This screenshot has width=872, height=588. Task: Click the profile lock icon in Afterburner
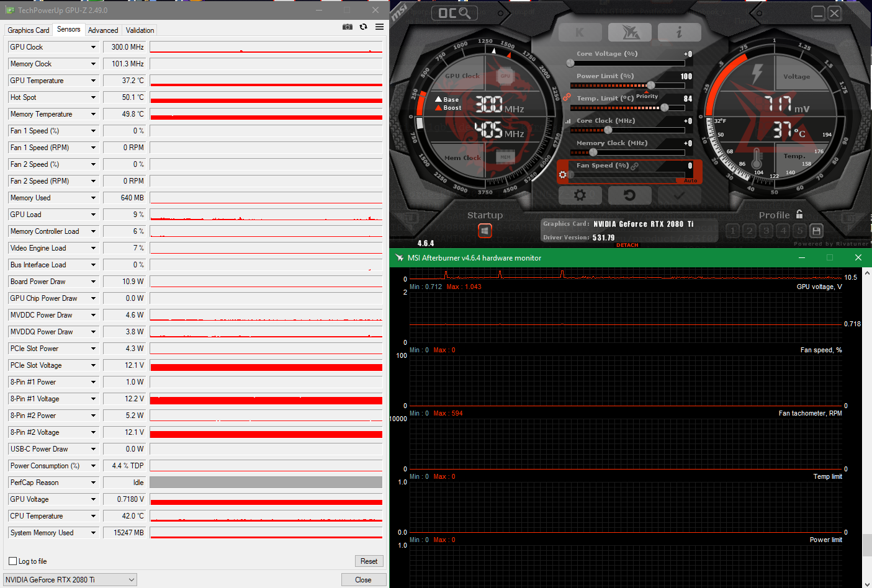pyautogui.click(x=799, y=214)
